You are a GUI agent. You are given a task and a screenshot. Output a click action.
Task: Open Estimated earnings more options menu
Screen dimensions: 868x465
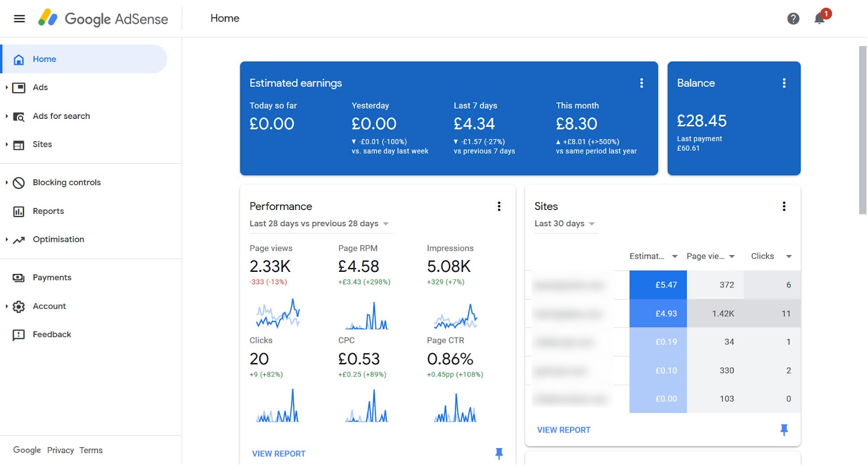click(x=641, y=83)
